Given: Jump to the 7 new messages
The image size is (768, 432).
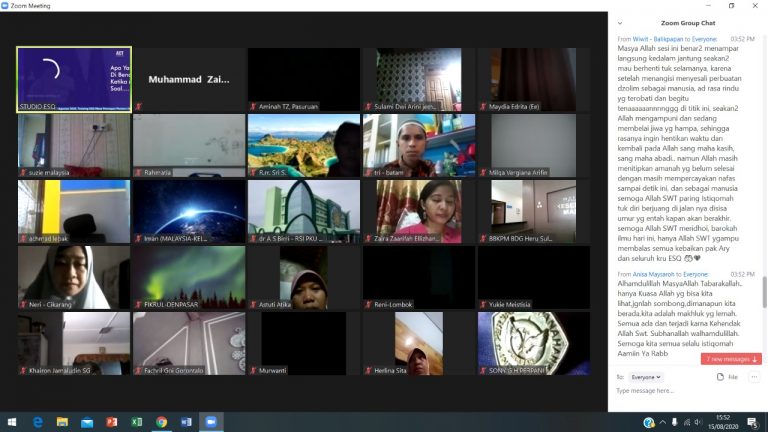Looking at the screenshot, I should [731, 359].
